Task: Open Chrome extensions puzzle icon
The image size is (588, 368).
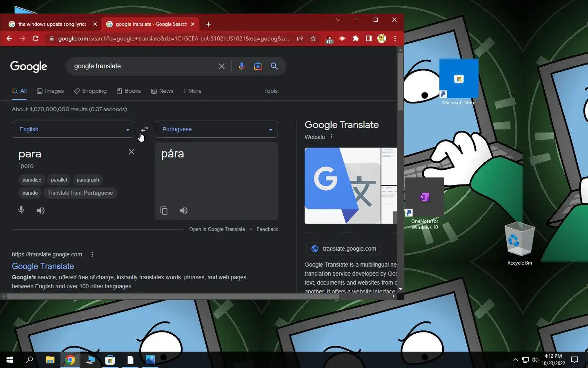Action: tap(356, 38)
